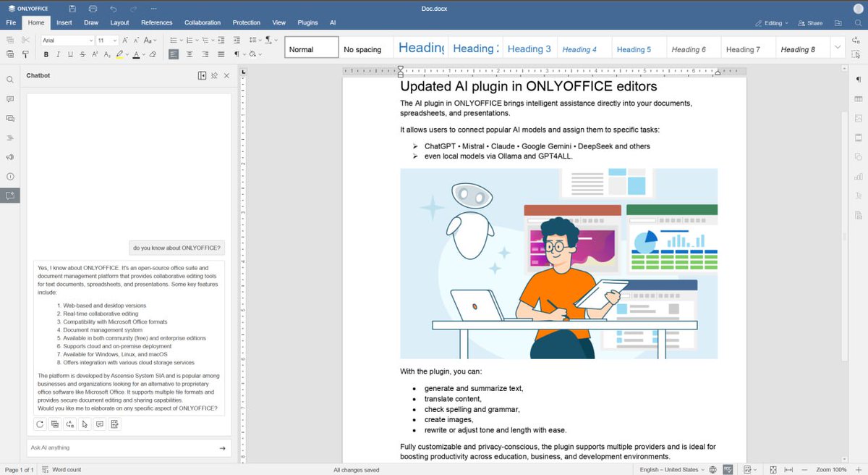Open the Find search icon in left sidebar
Screen dimensions: 868x475
click(x=10, y=80)
